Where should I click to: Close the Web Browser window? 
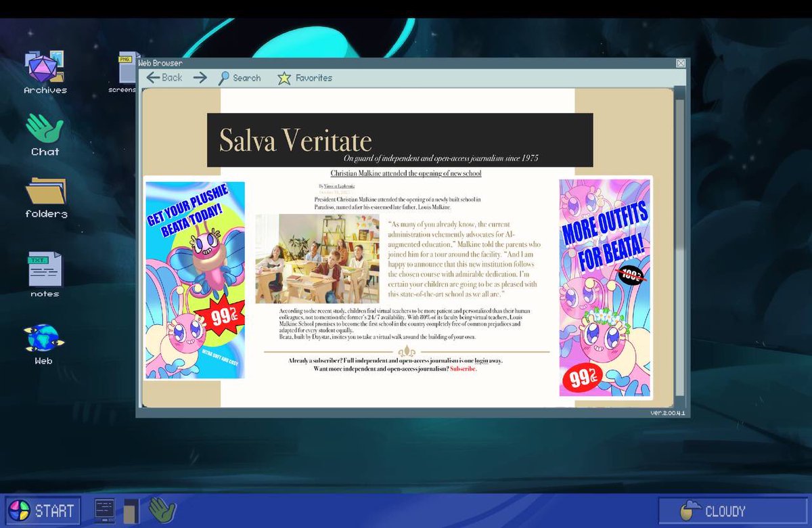tap(681, 63)
